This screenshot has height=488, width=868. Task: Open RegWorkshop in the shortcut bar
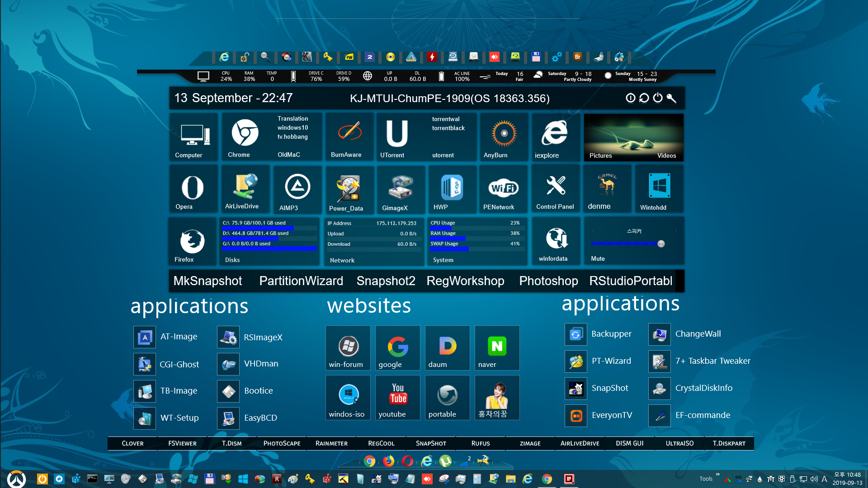point(465,281)
